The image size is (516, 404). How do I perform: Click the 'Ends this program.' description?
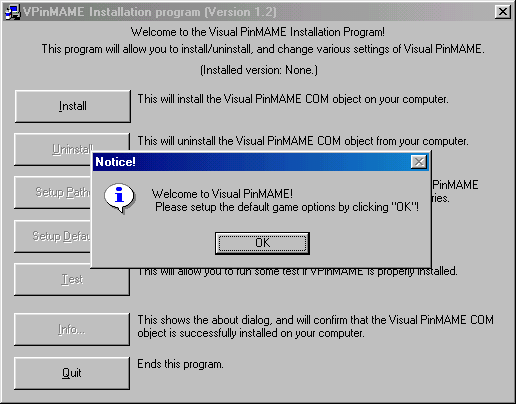pyautogui.click(x=180, y=364)
